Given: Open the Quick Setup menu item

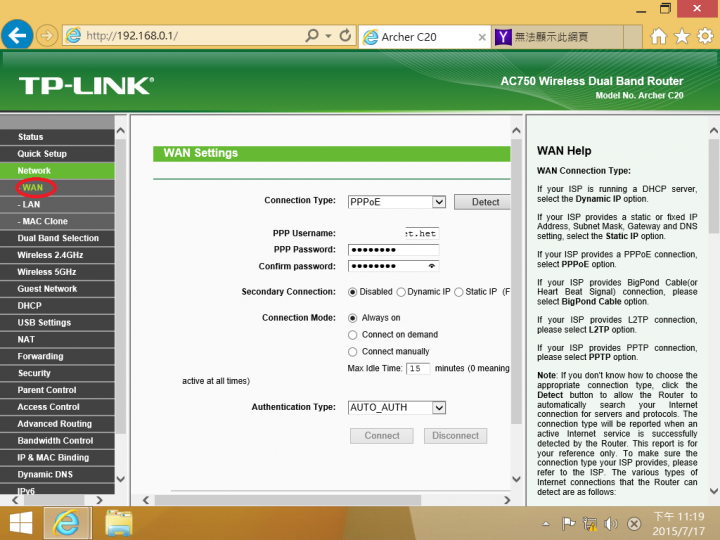Looking at the screenshot, I should 57,154.
